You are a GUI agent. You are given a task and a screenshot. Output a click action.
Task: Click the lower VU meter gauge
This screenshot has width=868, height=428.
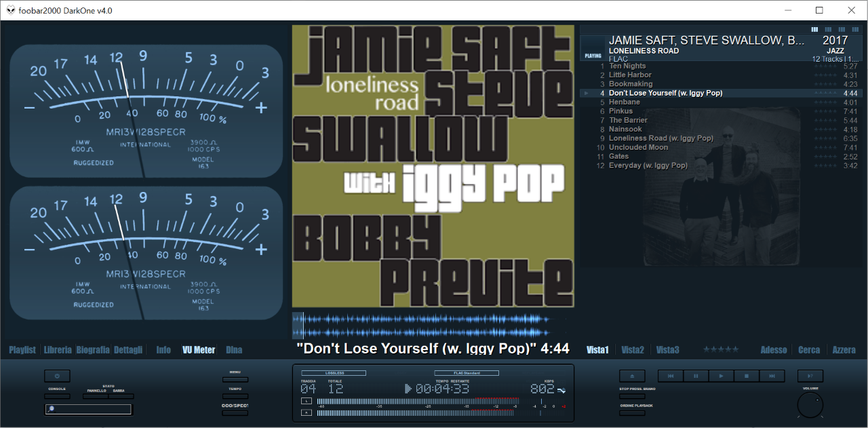click(x=146, y=253)
